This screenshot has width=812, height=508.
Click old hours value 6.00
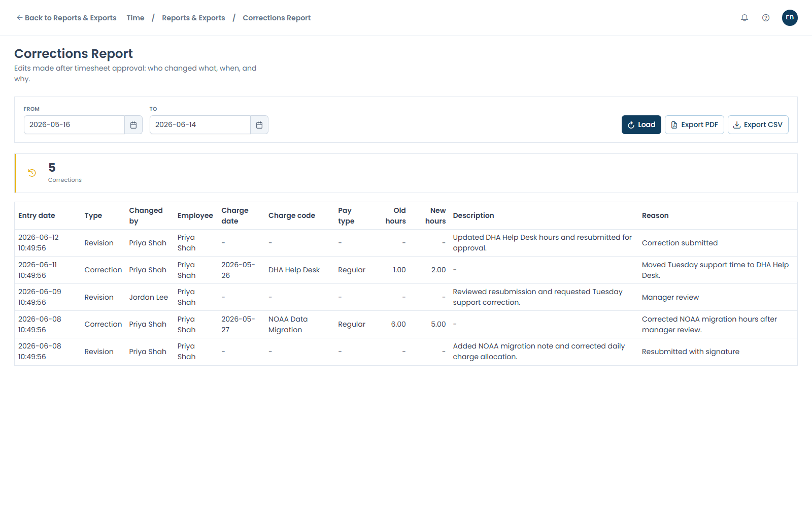pyautogui.click(x=398, y=325)
